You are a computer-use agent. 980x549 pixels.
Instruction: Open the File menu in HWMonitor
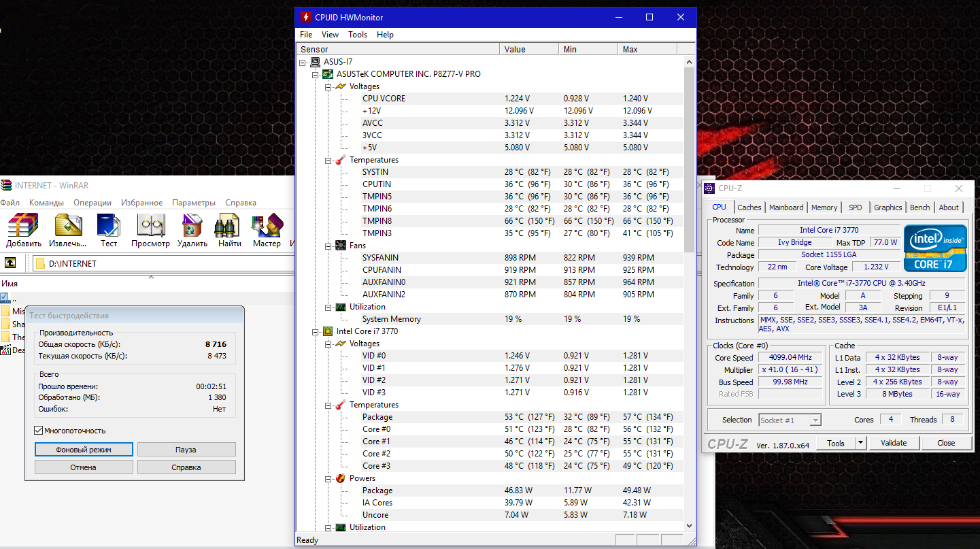point(306,35)
